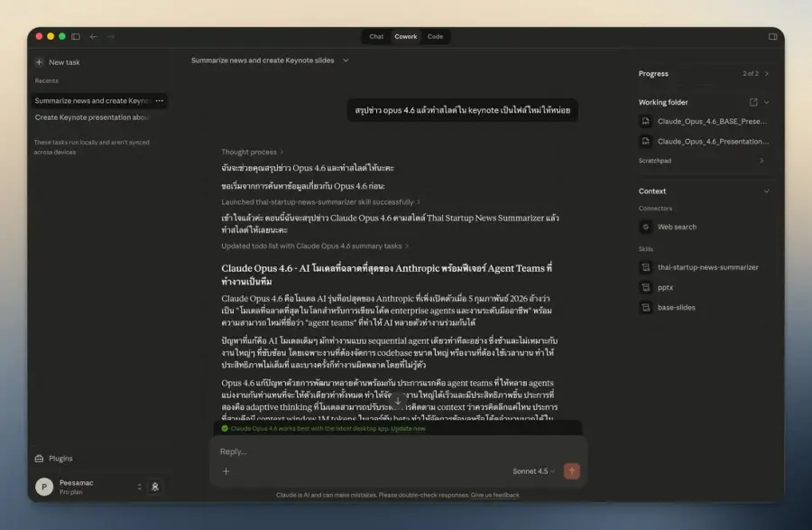This screenshot has width=812, height=530.
Task: Click the pptx skill name
Action: coord(666,287)
